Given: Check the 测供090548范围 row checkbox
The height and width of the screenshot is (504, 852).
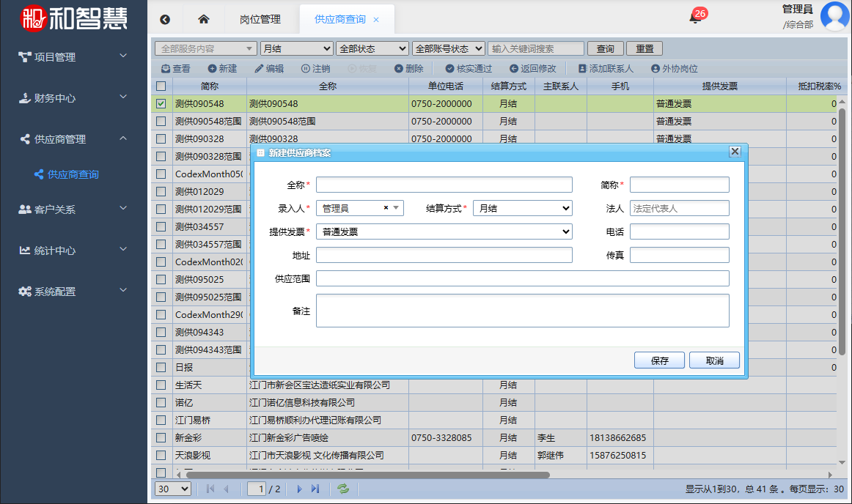Looking at the screenshot, I should coord(161,121).
